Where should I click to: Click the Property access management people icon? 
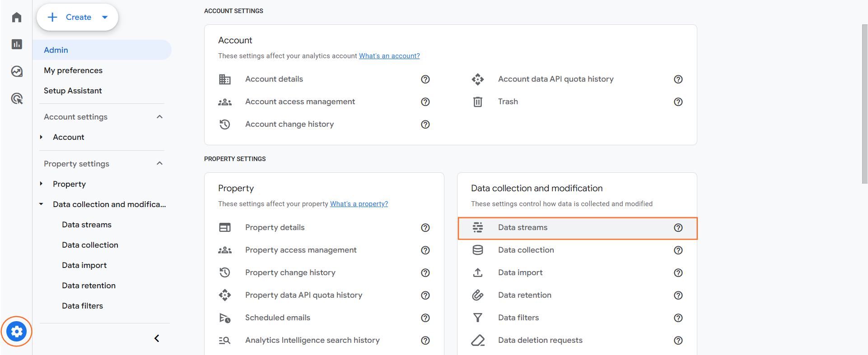pyautogui.click(x=225, y=250)
